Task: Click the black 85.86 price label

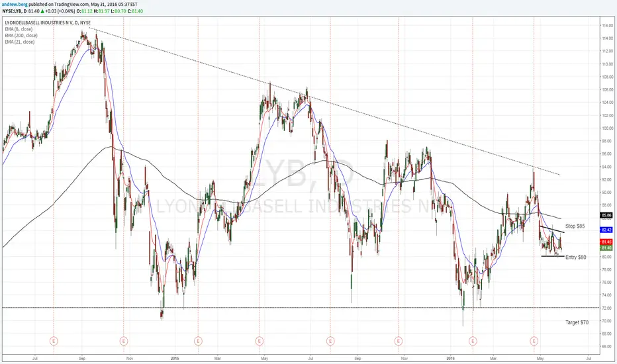Action: [x=606, y=215]
